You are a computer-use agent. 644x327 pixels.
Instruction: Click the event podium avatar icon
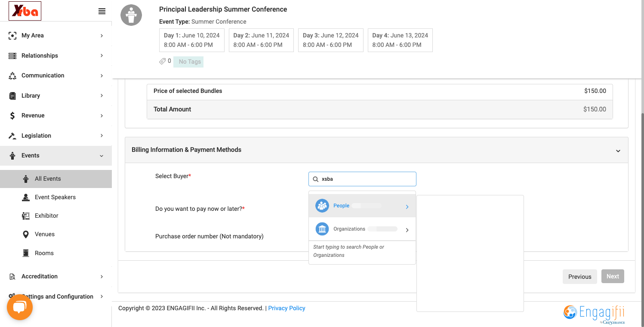point(131,15)
